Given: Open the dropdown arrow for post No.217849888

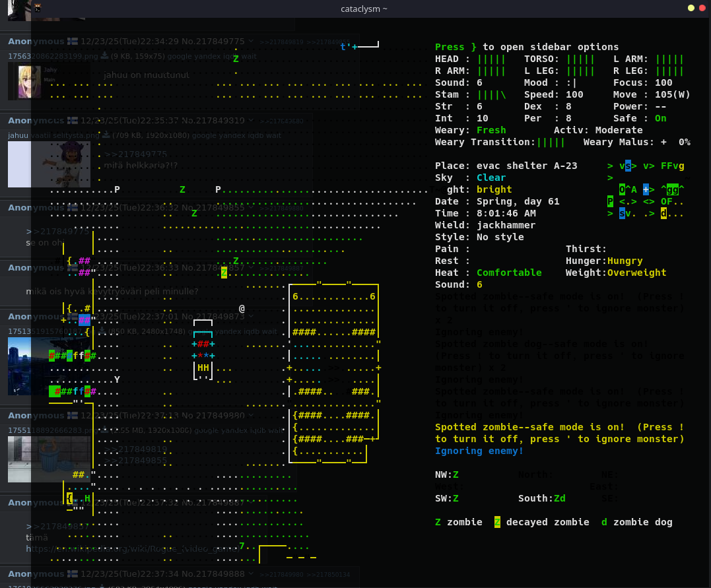Looking at the screenshot, I should click(251, 573).
